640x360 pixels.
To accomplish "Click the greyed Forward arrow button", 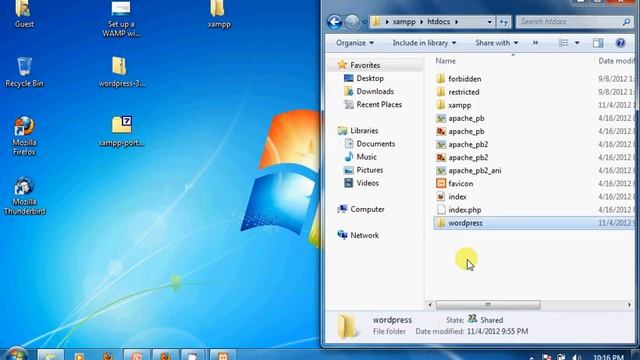I will [351, 22].
